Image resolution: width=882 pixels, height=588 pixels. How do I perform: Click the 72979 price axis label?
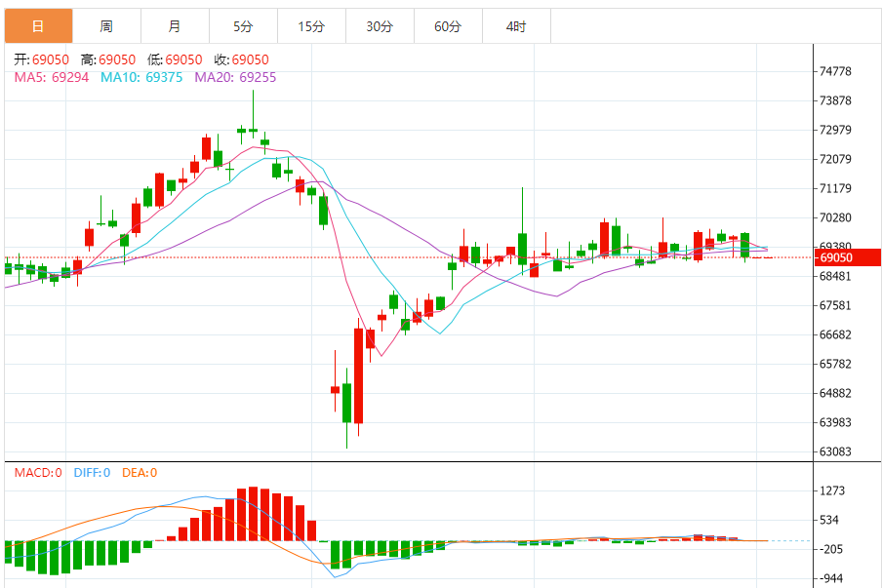[835, 130]
